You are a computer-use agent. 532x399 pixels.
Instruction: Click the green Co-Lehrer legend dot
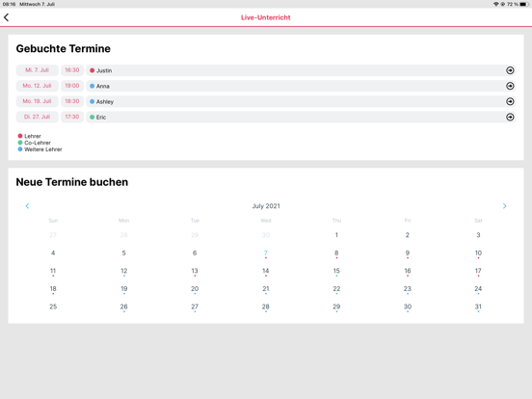point(20,143)
